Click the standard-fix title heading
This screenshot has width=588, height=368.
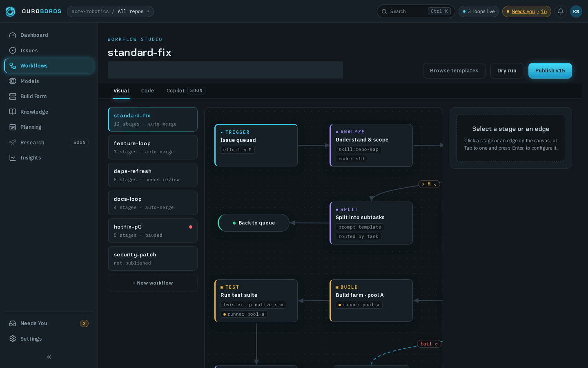coord(139,52)
